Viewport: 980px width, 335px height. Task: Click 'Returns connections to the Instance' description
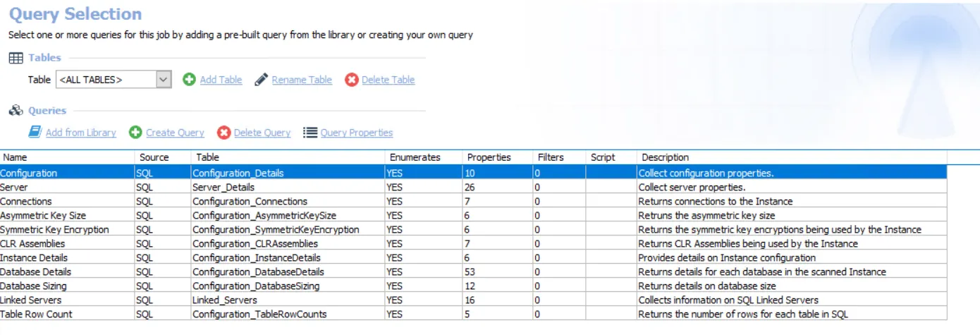[x=715, y=201]
